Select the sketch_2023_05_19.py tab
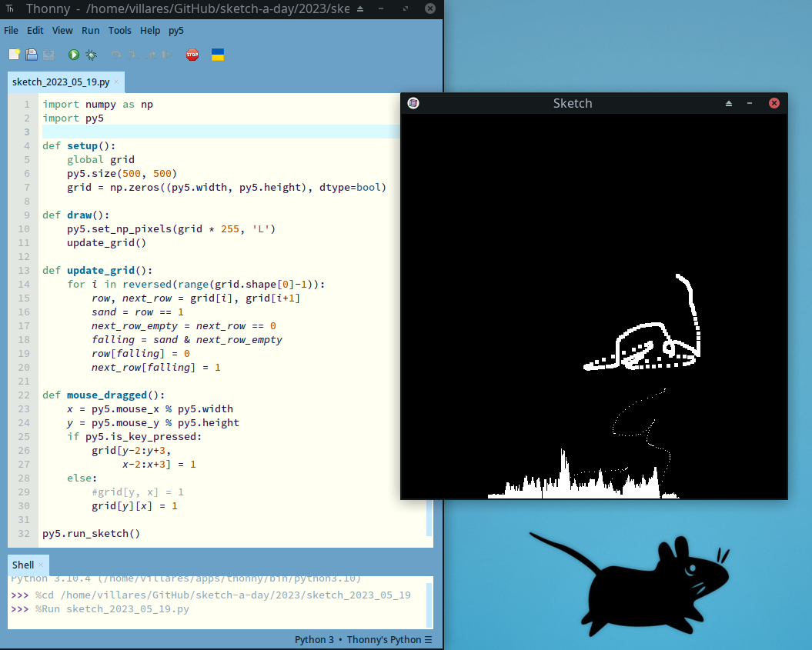812x650 pixels. [x=60, y=82]
